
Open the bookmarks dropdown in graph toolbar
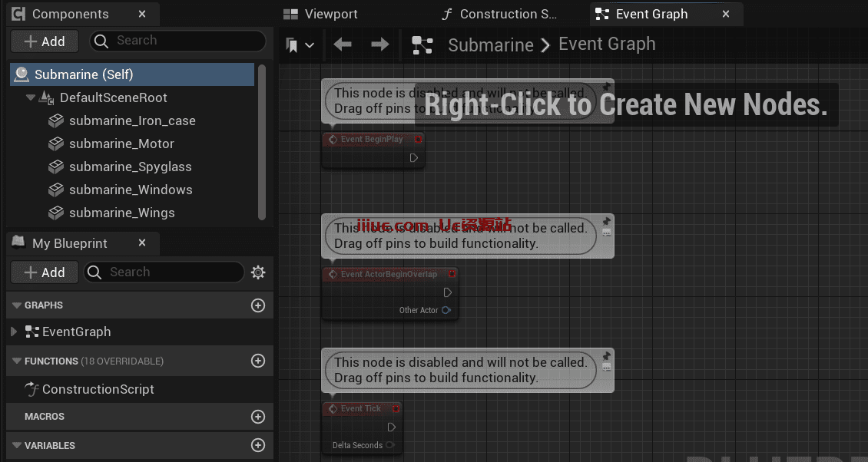click(x=300, y=45)
